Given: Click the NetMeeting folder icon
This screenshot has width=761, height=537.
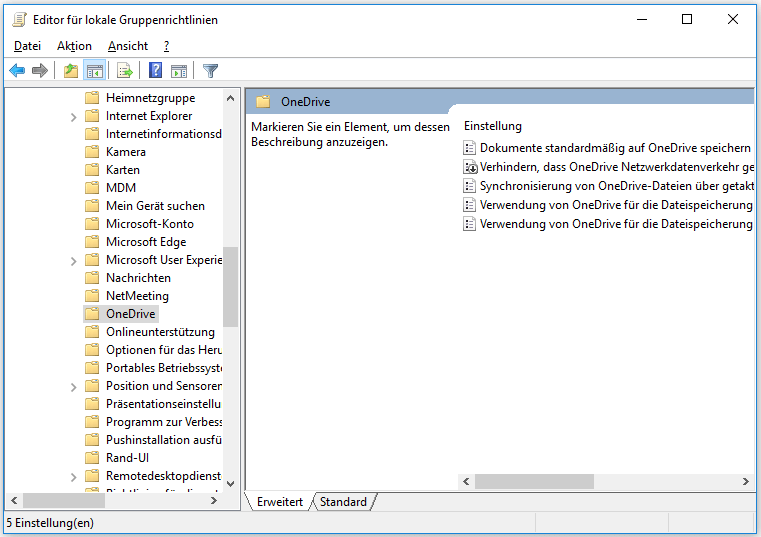Looking at the screenshot, I should (92, 296).
